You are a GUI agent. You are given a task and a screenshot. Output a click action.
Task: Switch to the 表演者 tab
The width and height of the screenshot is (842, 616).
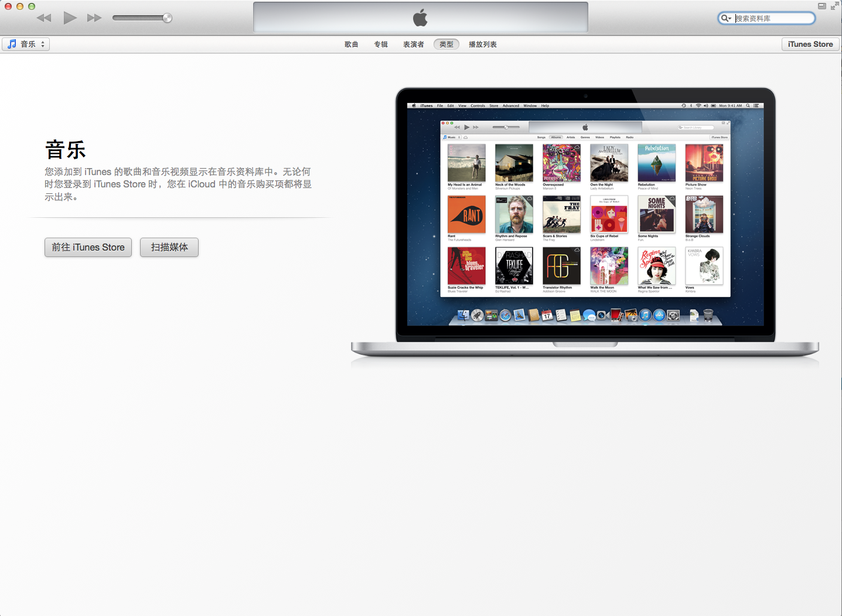[413, 45]
